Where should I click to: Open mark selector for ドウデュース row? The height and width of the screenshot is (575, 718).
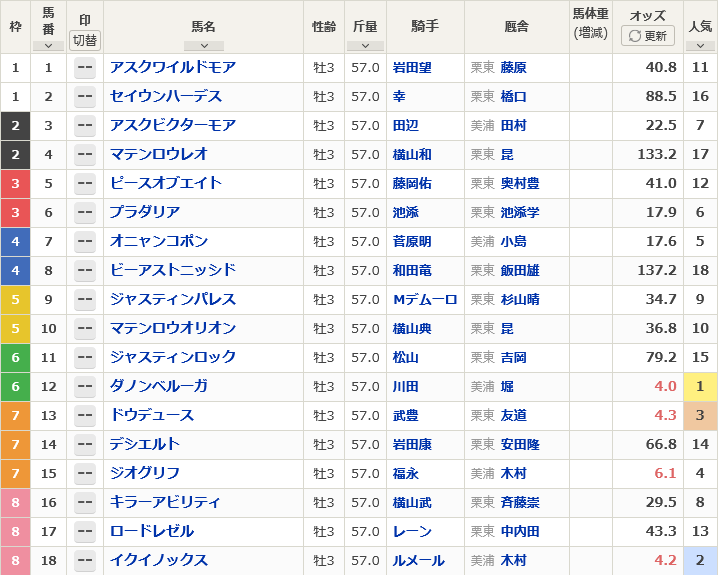tap(85, 415)
